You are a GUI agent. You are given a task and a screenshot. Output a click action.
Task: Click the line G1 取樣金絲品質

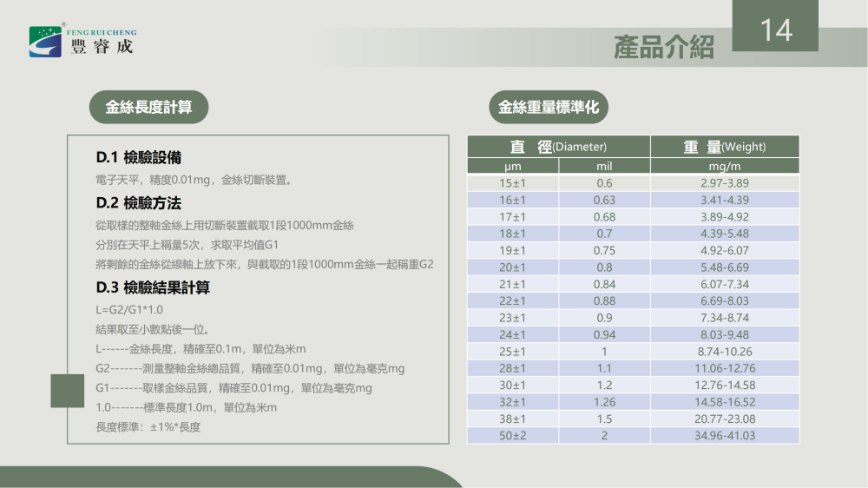point(233,388)
